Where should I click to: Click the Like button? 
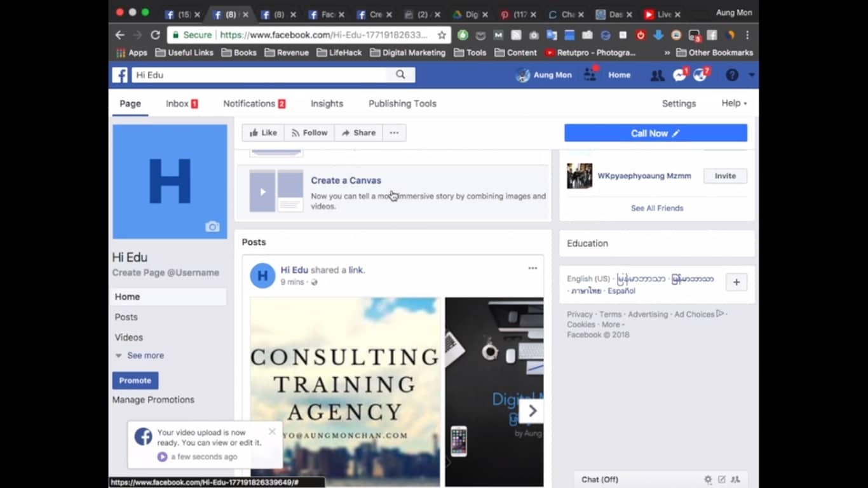pos(263,133)
